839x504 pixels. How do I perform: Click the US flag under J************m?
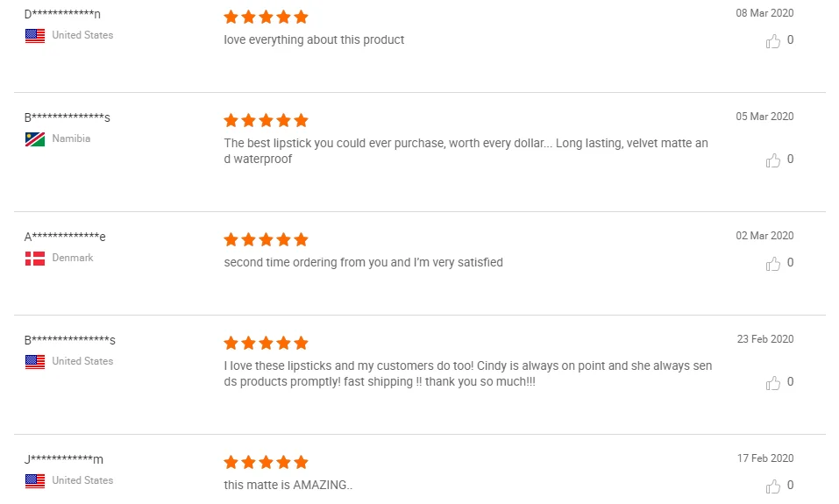click(35, 481)
